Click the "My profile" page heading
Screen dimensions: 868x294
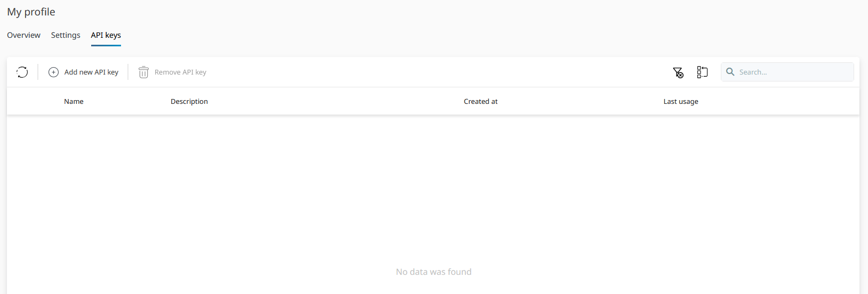pyautogui.click(x=31, y=12)
